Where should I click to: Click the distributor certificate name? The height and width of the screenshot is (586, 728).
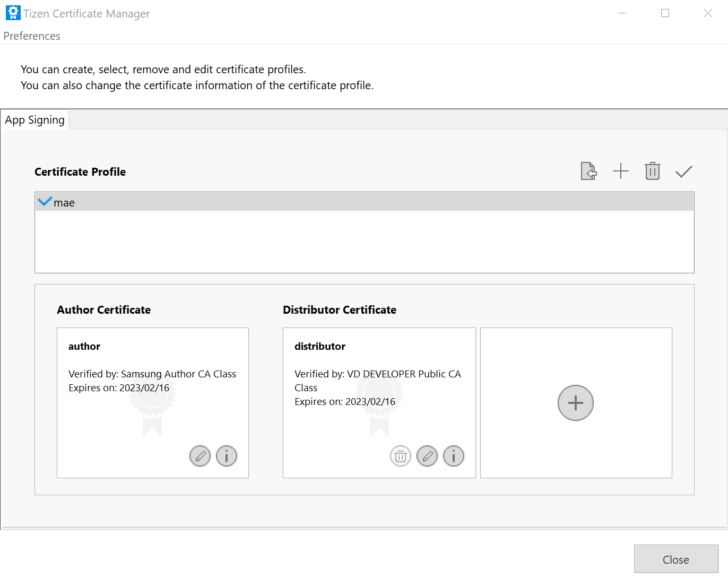click(320, 346)
